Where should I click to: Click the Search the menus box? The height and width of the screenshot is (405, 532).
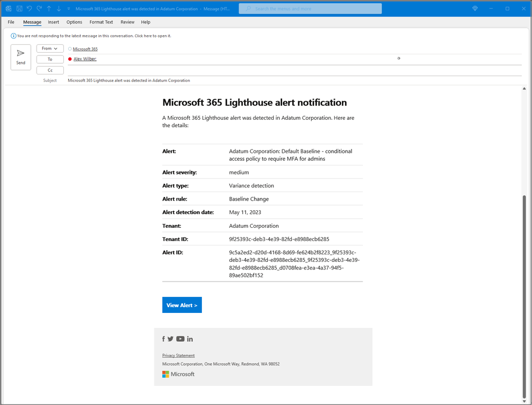[x=310, y=9]
